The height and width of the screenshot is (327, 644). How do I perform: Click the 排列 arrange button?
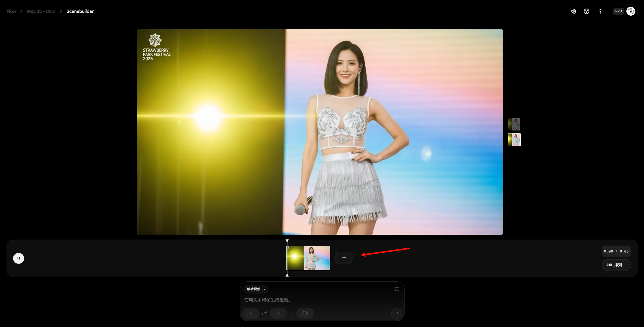pos(616,265)
